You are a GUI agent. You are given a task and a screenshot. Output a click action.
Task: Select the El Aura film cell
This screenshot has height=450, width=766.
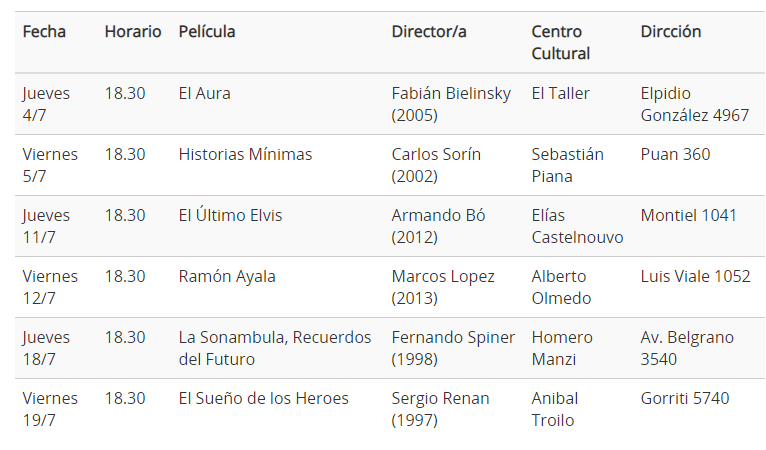(x=204, y=93)
